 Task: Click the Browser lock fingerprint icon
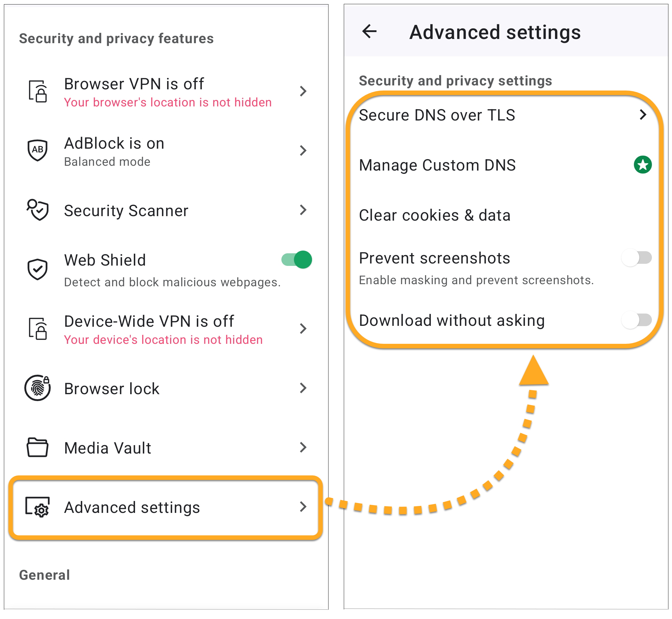tap(37, 388)
